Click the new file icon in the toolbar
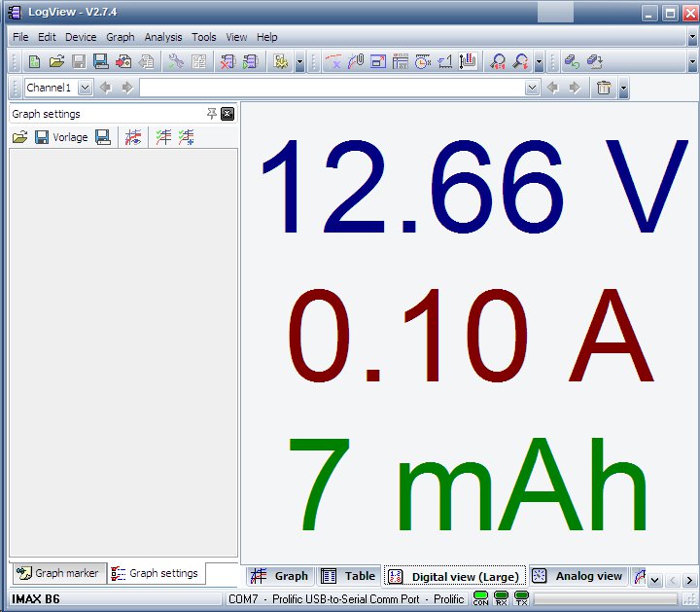Viewport: 700px width, 612px height. pos(34,61)
